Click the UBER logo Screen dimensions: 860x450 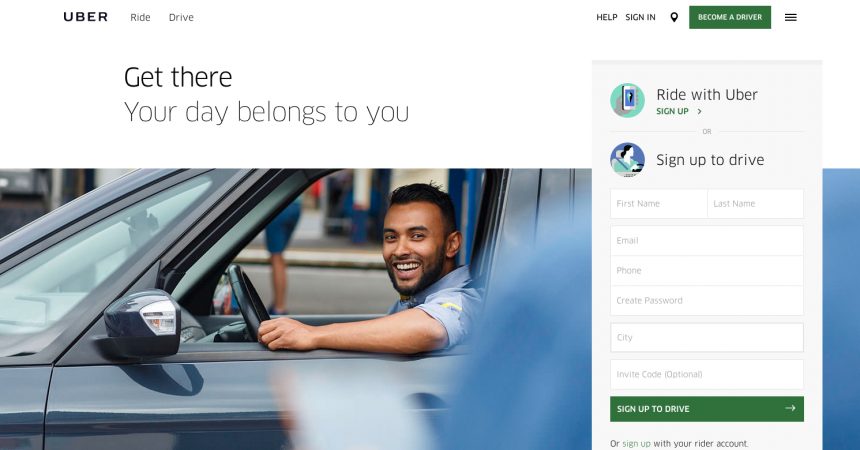click(x=86, y=17)
